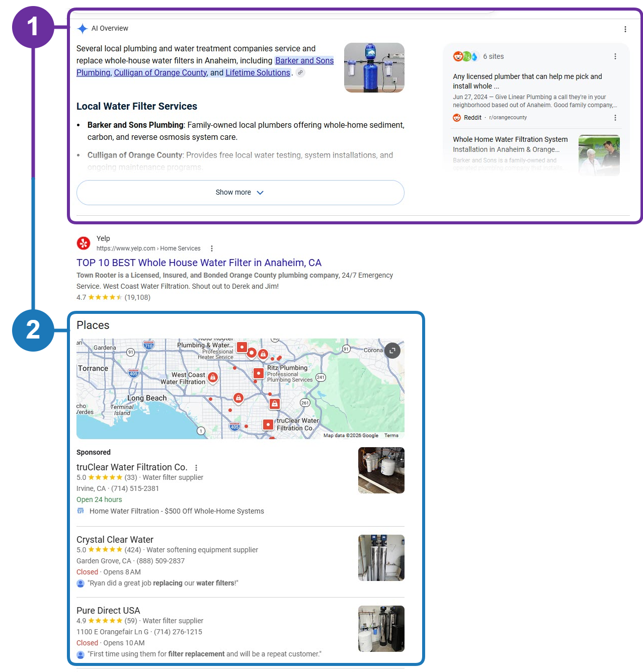The image size is (643, 672).
Task: Click the truClear Water Filtration map pin
Action: pyautogui.click(x=268, y=425)
